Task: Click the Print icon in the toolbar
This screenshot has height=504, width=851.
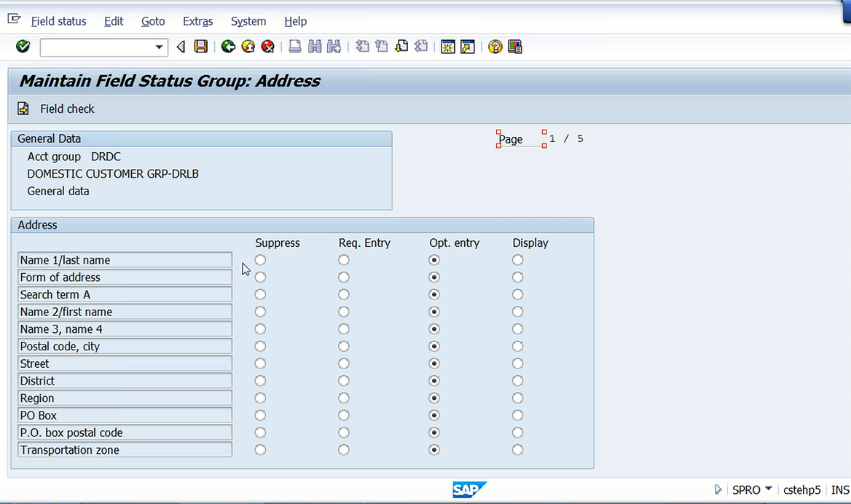Action: [x=294, y=47]
